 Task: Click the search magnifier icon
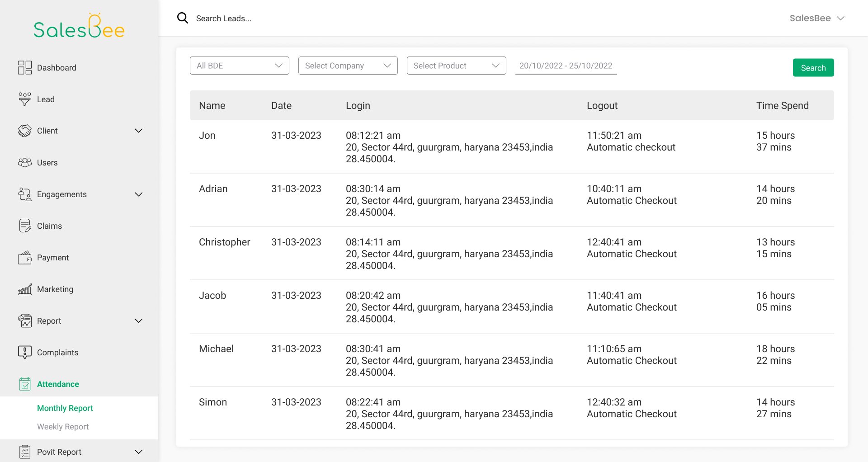183,18
